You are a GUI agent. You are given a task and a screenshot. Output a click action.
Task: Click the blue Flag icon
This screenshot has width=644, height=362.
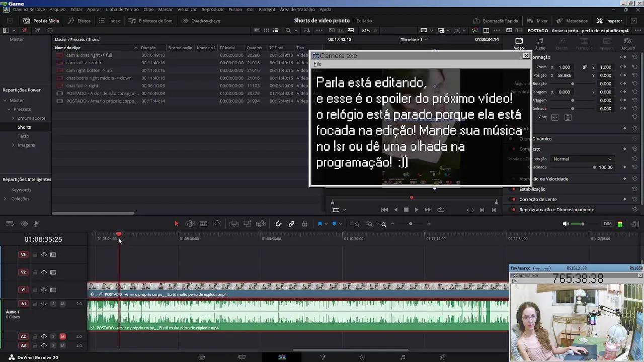click(319, 224)
